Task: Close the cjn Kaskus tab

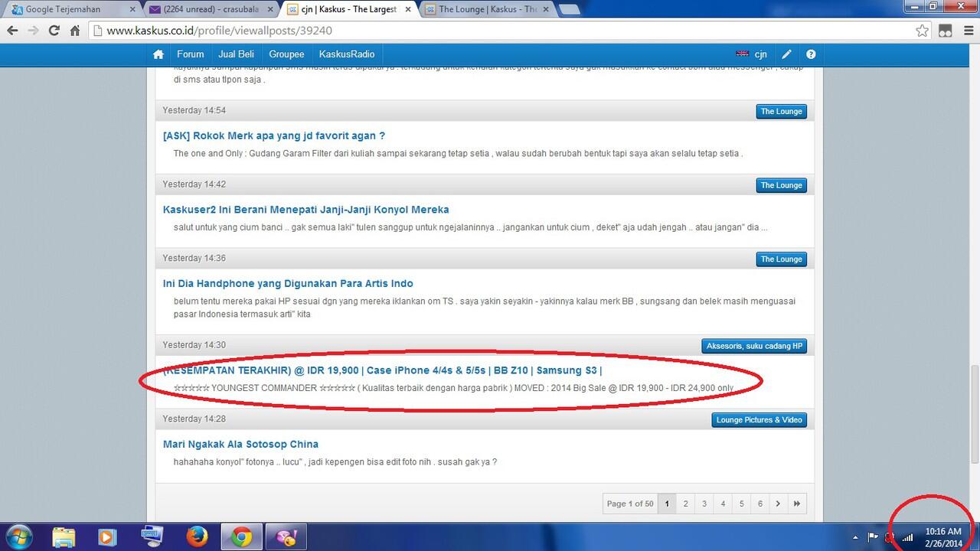Action: (x=407, y=10)
